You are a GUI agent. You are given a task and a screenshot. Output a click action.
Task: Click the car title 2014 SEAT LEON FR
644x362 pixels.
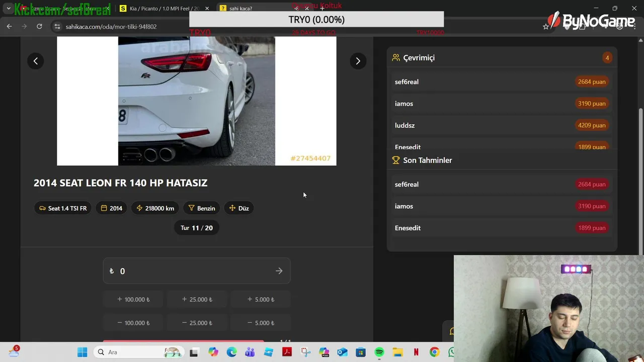pos(120,183)
